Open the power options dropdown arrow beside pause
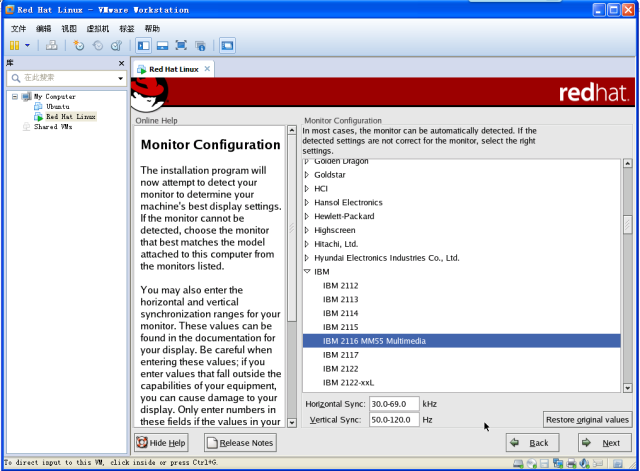The height and width of the screenshot is (471, 640). pos(27,45)
